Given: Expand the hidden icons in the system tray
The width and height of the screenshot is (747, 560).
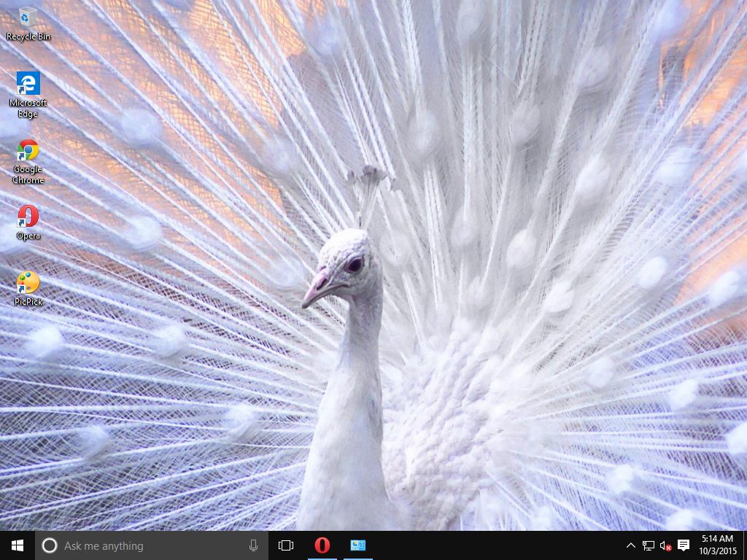Looking at the screenshot, I should coord(630,545).
